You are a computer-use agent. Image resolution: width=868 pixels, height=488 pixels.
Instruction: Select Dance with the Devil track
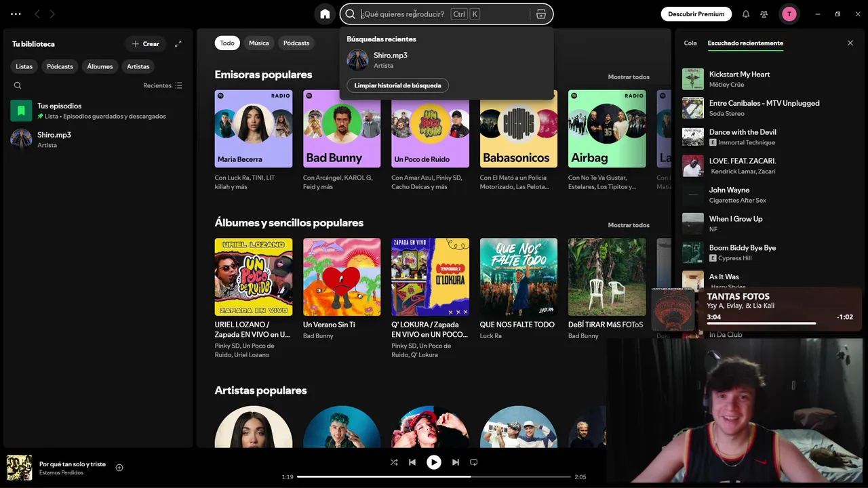coord(769,137)
